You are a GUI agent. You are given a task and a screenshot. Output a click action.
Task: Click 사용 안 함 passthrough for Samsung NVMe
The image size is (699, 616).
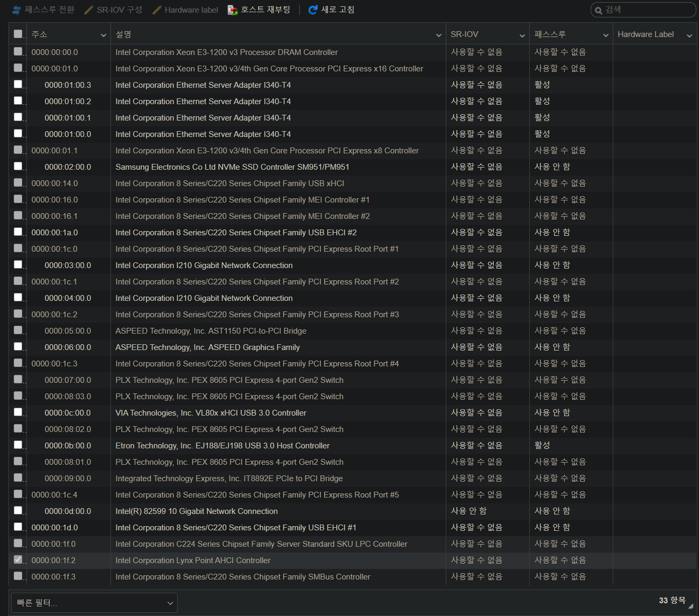coord(552,167)
